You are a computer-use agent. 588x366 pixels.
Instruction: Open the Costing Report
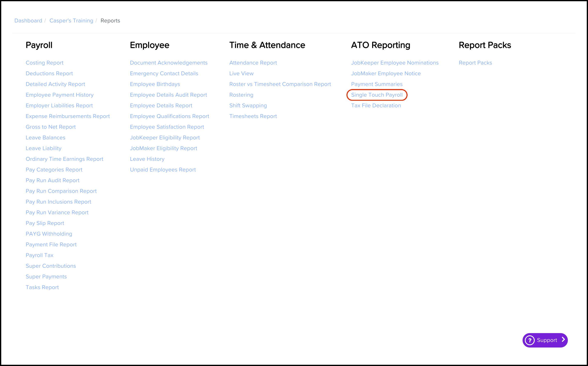coord(45,63)
